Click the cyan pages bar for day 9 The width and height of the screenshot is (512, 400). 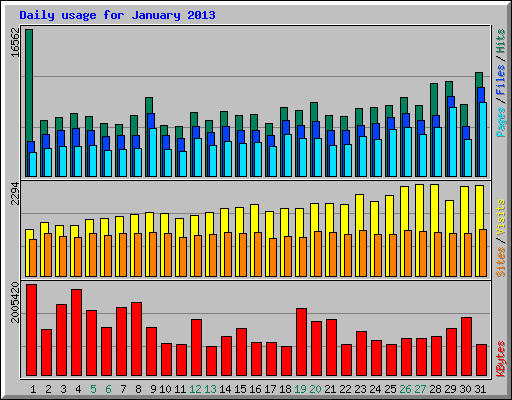pyautogui.click(x=153, y=152)
